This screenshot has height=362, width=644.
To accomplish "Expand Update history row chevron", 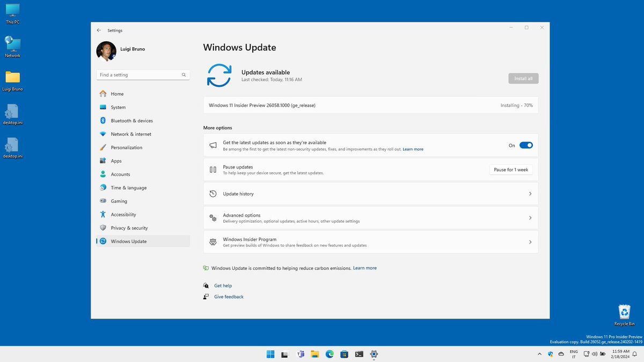I will click(530, 194).
